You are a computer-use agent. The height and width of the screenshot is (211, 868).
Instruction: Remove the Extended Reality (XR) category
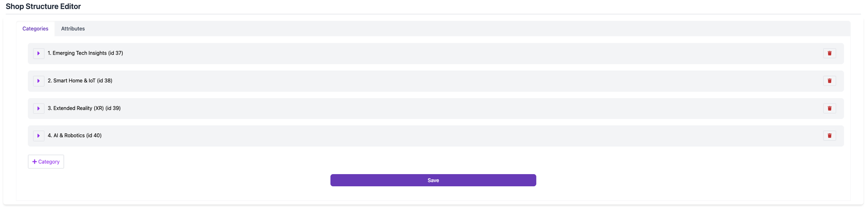[829, 109]
